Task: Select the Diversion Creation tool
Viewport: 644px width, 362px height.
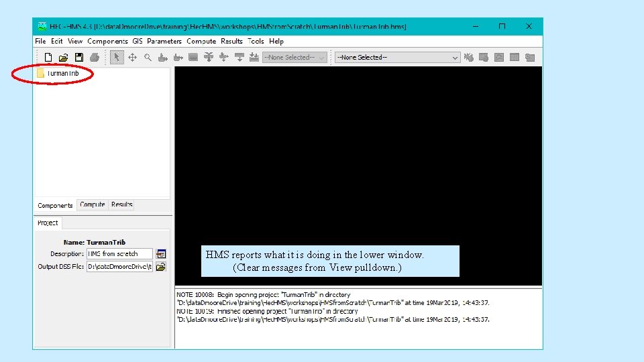Action: (224, 58)
